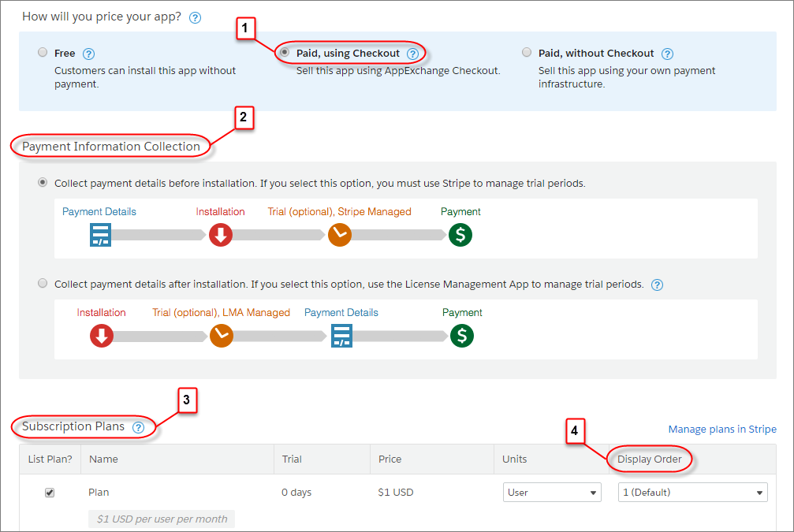
Task: Click orange Stripe Managed trial clock icon
Action: (x=340, y=235)
